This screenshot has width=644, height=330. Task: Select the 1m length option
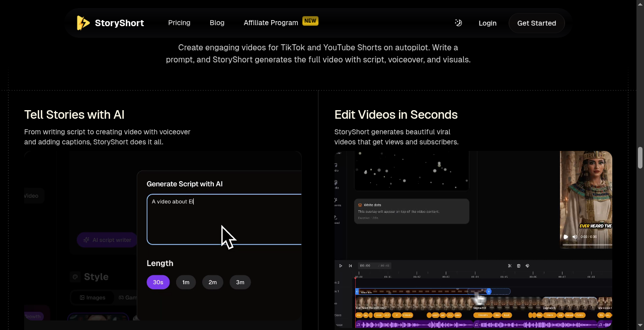(186, 282)
